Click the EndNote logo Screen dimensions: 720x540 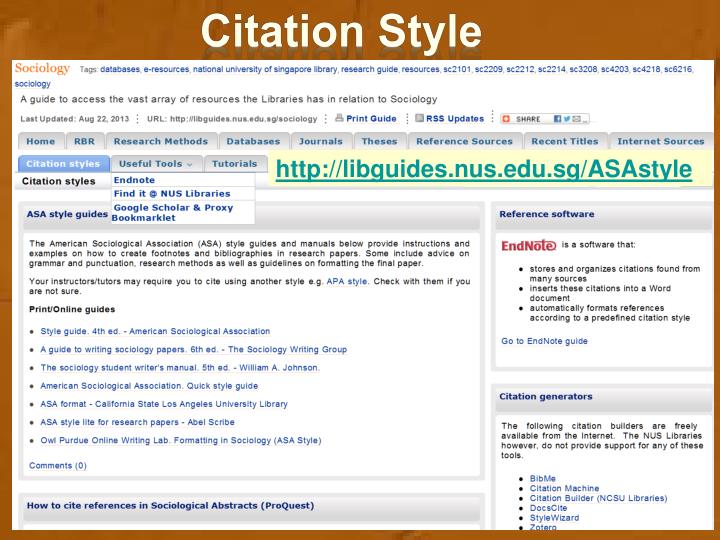(529, 246)
